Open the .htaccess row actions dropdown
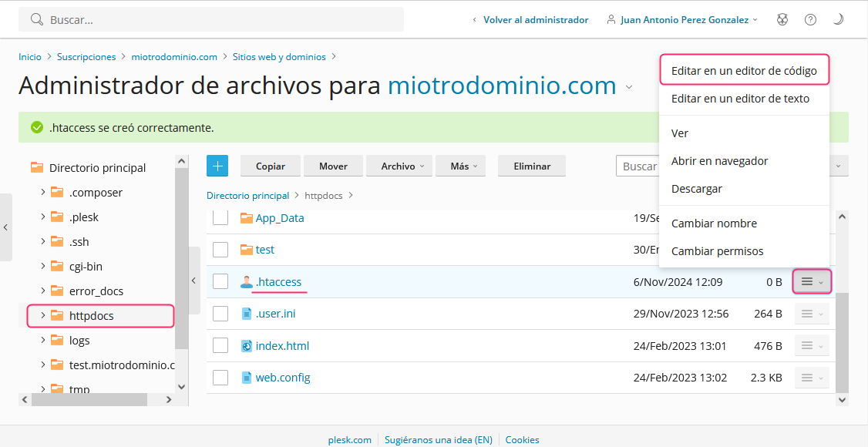The width and height of the screenshot is (868, 447). coord(812,281)
